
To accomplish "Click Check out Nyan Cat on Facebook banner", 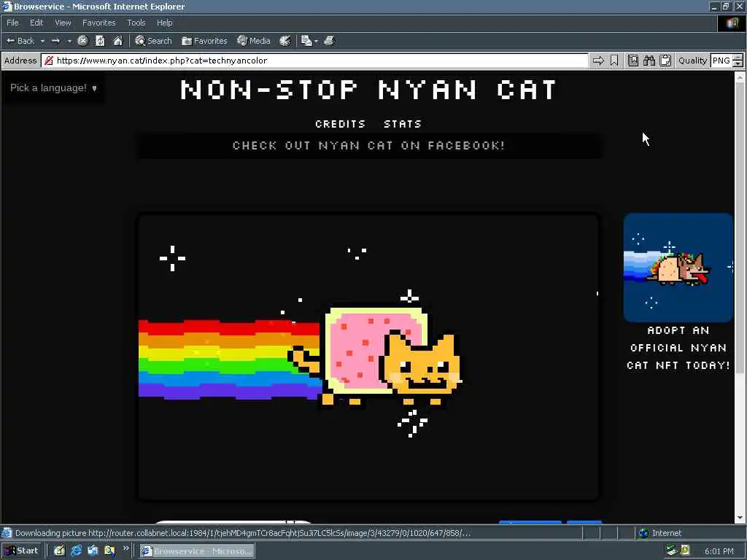I will coord(368,146).
